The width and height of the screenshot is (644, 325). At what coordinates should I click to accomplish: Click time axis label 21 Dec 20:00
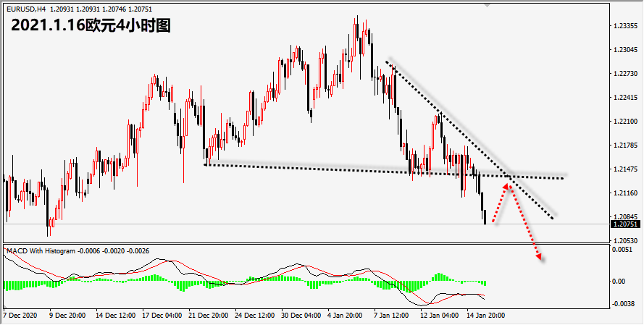coord(208,316)
